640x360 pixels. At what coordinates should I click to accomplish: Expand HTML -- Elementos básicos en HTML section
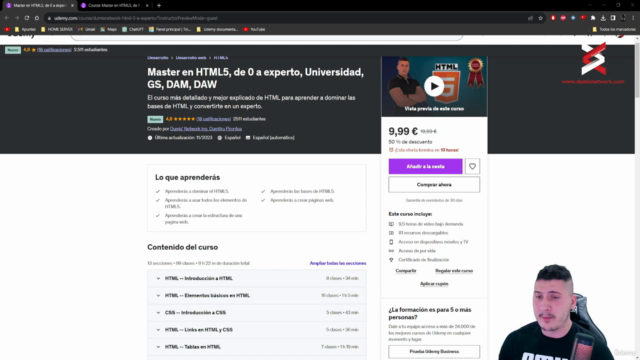tap(257, 296)
